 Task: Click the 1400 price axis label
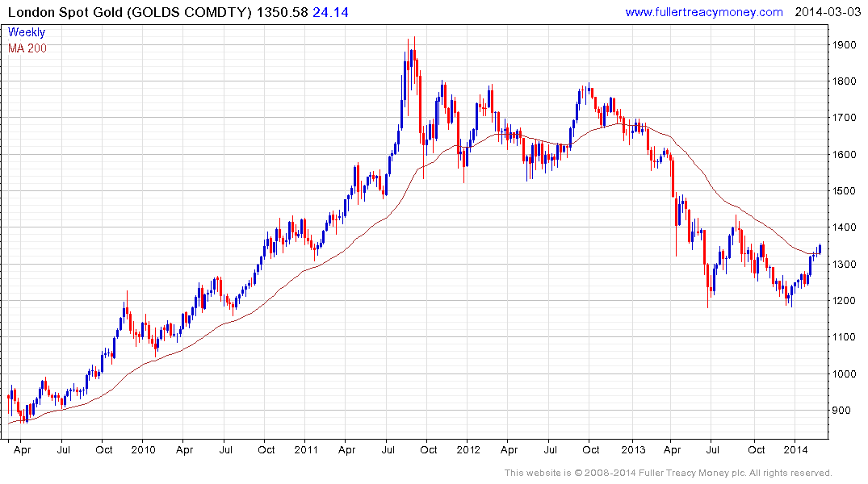point(845,227)
